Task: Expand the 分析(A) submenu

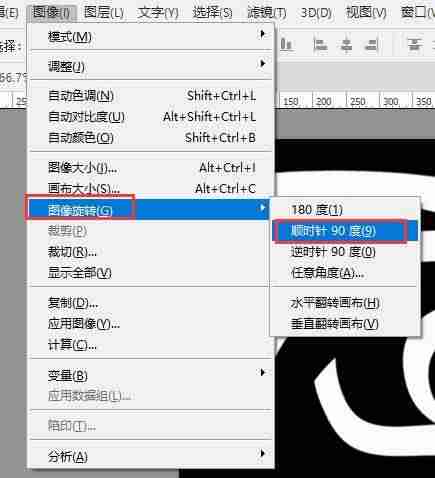Action: click(x=151, y=456)
